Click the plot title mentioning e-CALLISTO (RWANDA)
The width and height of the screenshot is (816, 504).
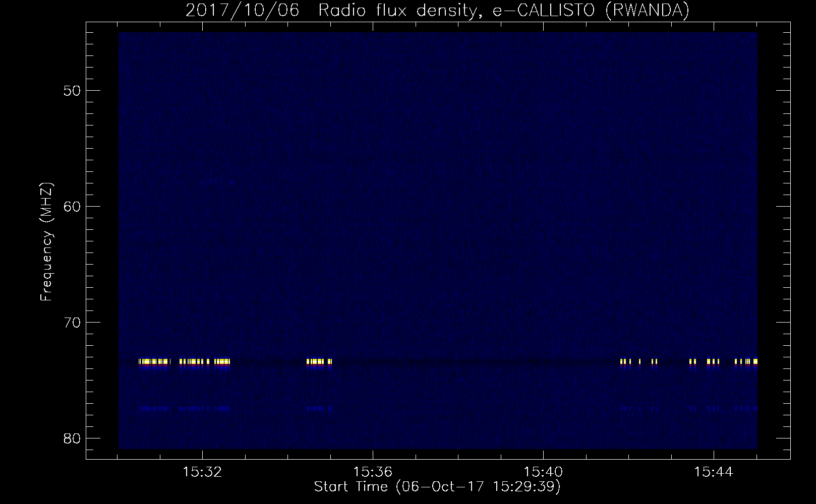pos(437,10)
